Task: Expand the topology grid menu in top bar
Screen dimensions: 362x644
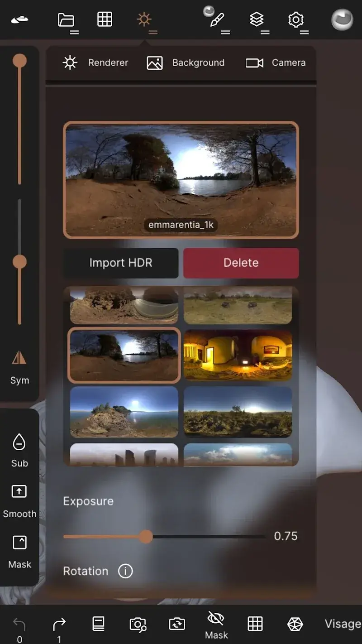Action: (x=105, y=20)
